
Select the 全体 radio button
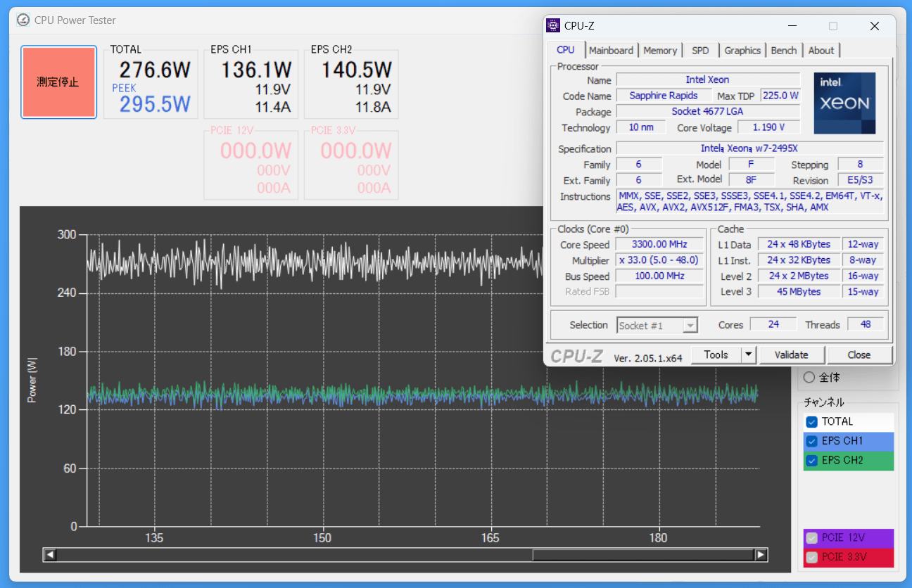[x=809, y=378]
